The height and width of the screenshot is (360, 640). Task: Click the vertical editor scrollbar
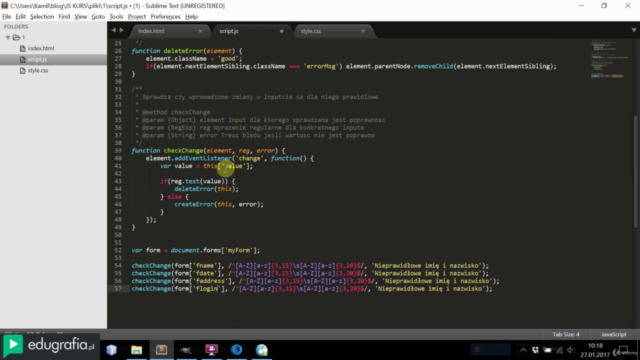point(636,171)
